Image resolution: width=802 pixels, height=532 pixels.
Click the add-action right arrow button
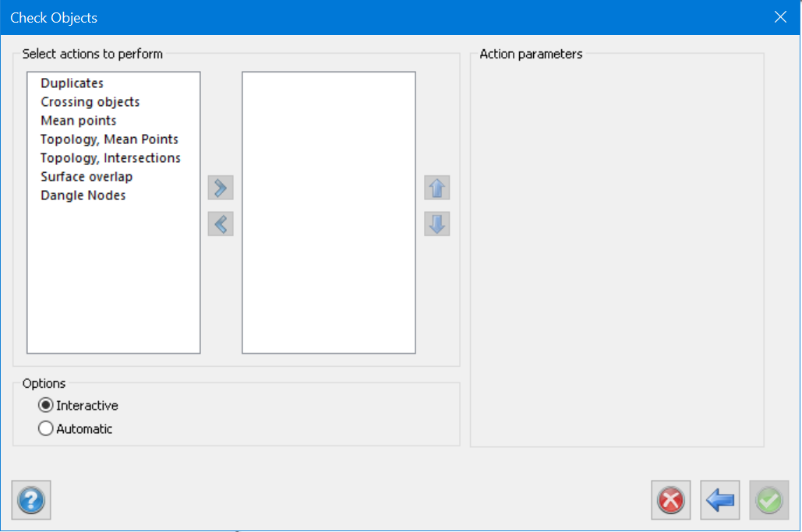click(x=221, y=188)
